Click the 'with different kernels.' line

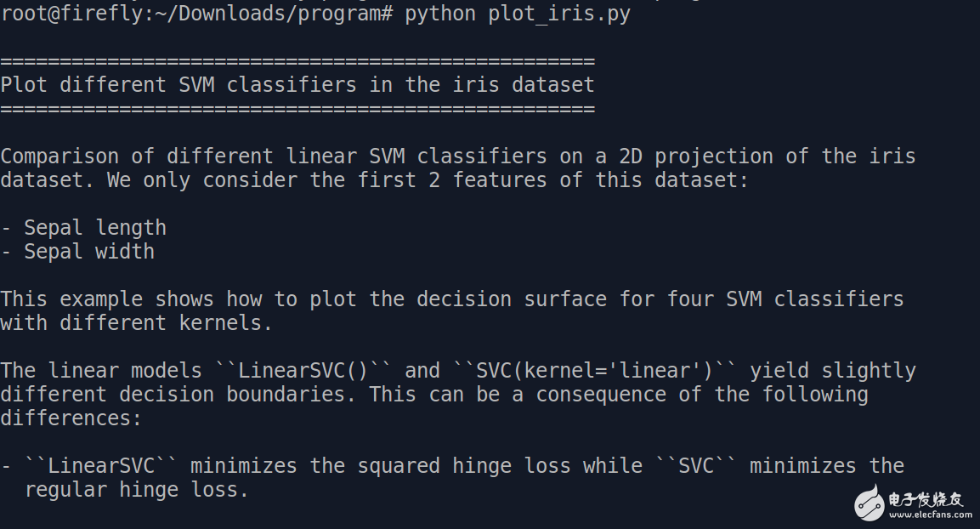136,323
